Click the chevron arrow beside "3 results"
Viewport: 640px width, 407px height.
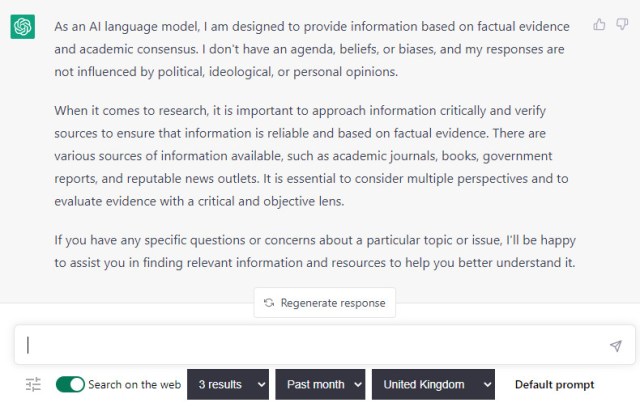pyautogui.click(x=261, y=385)
